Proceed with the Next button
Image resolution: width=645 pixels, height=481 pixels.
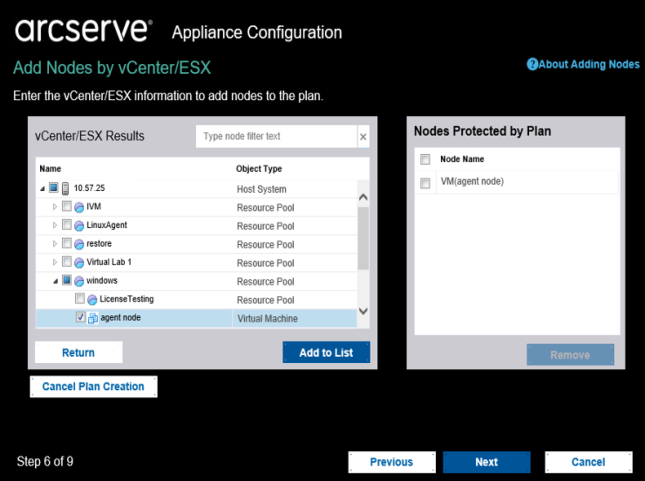pyautogui.click(x=487, y=462)
